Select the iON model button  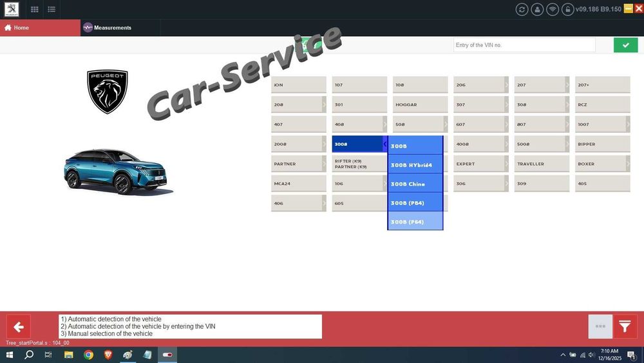tap(299, 84)
